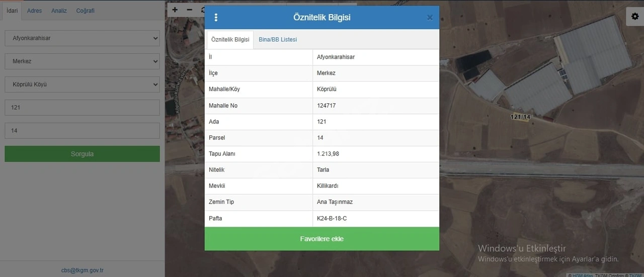Open the three-dot menu in Öznitelik Bilgisi
Image resolution: width=644 pixels, height=277 pixels.
(x=216, y=17)
